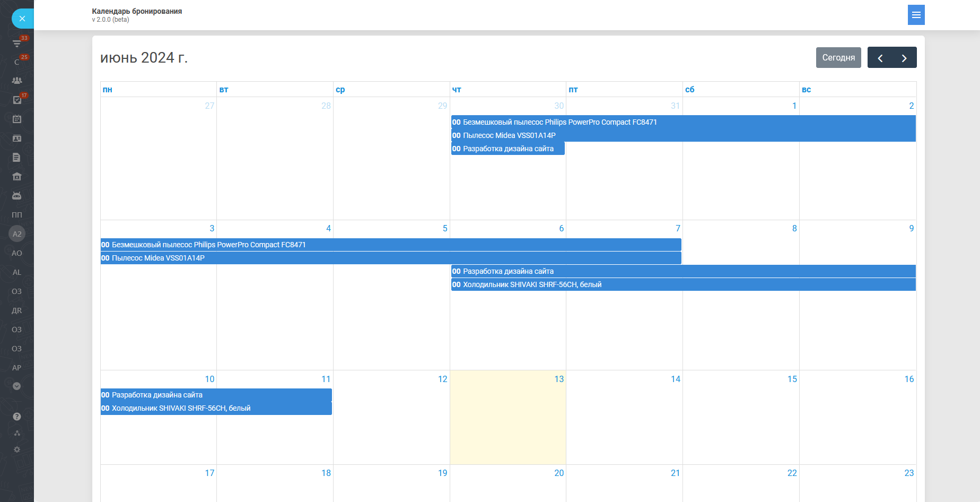
Task: Click the day number 27 of previous month
Action: pos(209,106)
